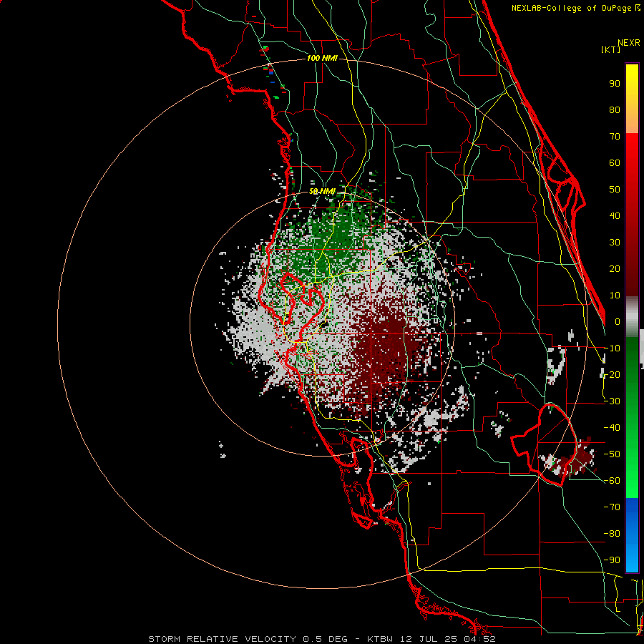Click the NEXLAB-College of DuPage watermark text
Screen dimensions: 644x644
[x=575, y=8]
